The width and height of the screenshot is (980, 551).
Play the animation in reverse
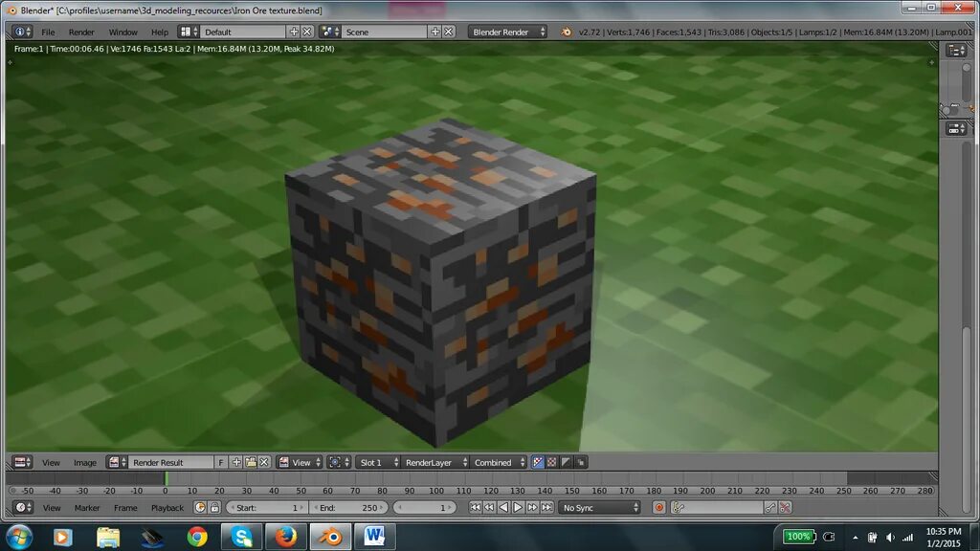pos(503,508)
